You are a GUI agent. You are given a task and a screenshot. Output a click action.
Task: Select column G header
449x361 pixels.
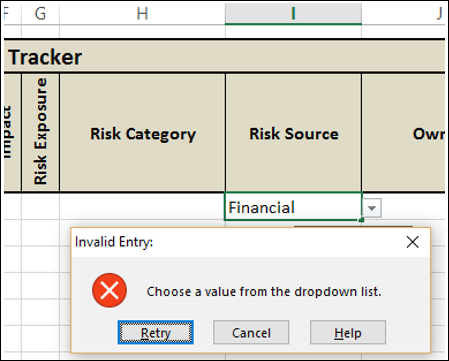pyautogui.click(x=40, y=14)
